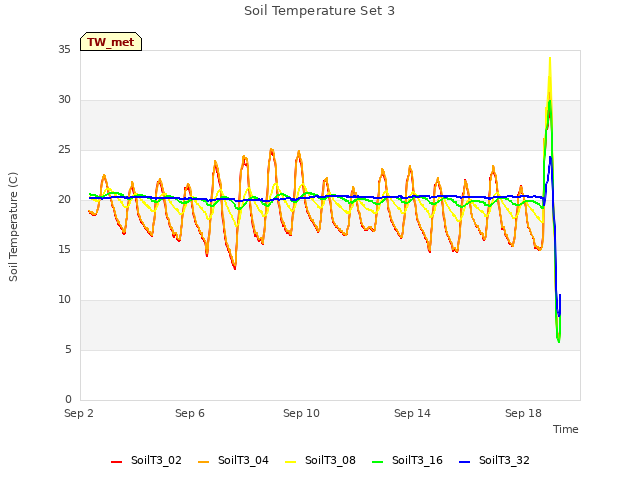The height and width of the screenshot is (480, 640).
Task: Click the yellow SoilT3_08 legend swatch
Action: pos(290,462)
